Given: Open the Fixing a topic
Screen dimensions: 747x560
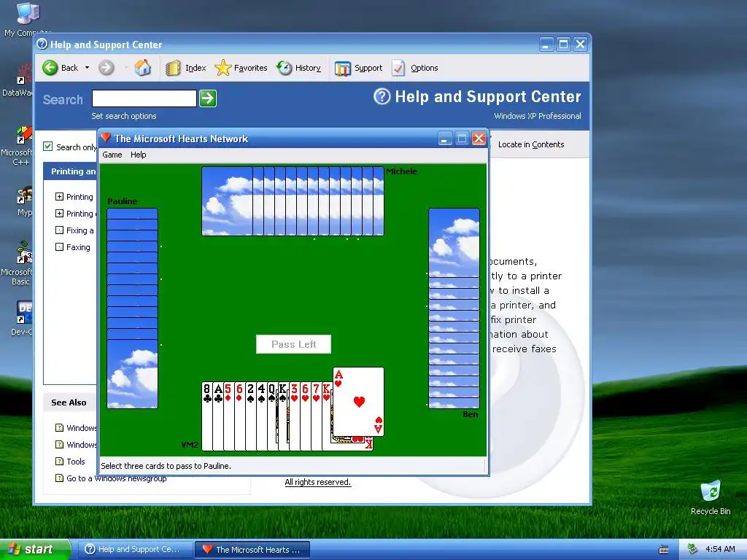Looking at the screenshot, I should tap(80, 230).
